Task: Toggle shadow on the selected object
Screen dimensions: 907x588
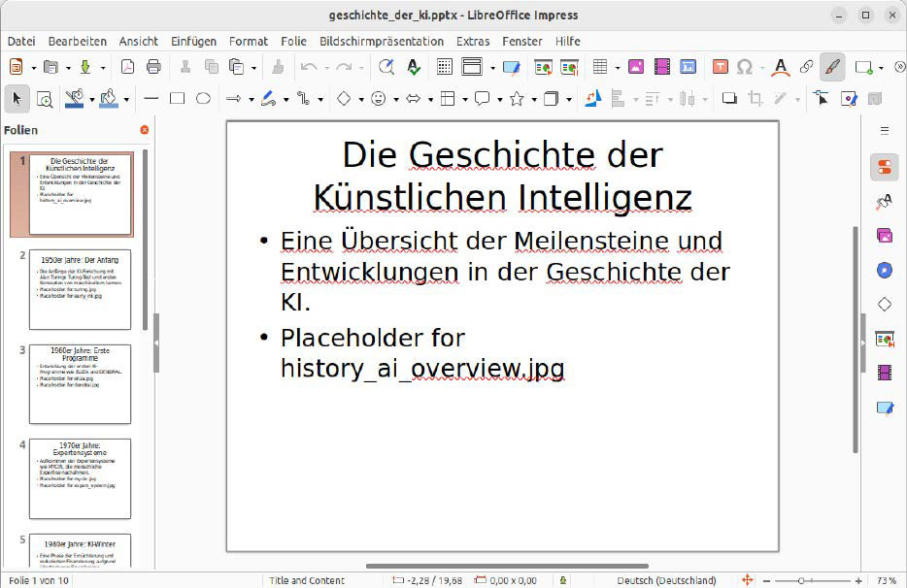Action: click(729, 99)
